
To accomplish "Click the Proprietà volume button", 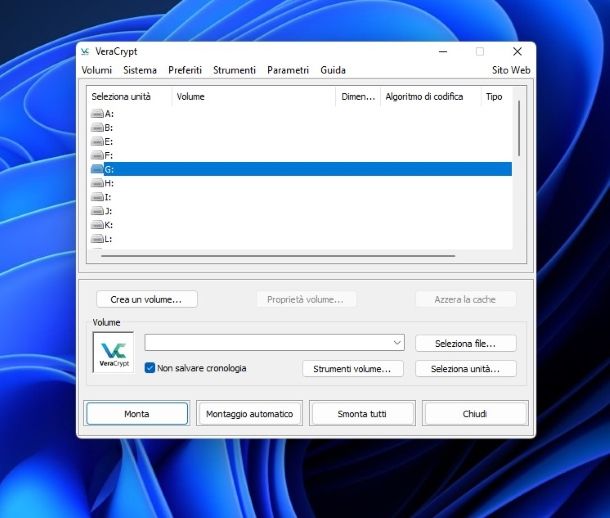I will 306,299.
